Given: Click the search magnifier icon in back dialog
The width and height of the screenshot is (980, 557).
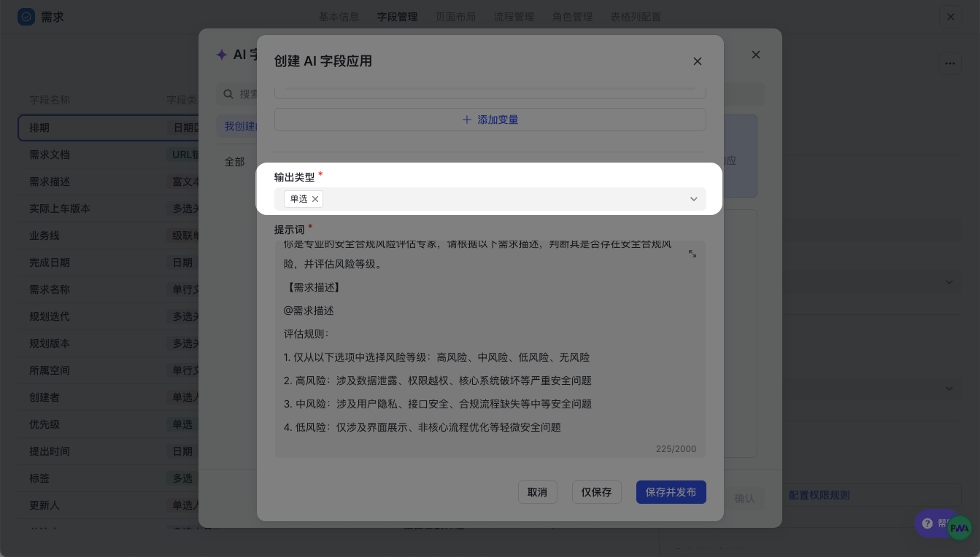Looking at the screenshot, I should pyautogui.click(x=228, y=94).
